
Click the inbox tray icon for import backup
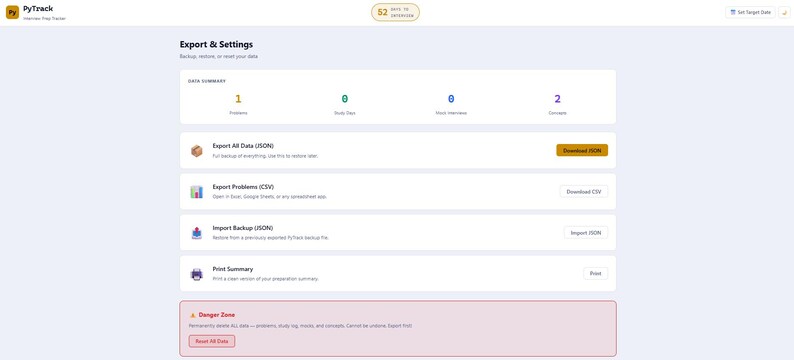coord(196,233)
